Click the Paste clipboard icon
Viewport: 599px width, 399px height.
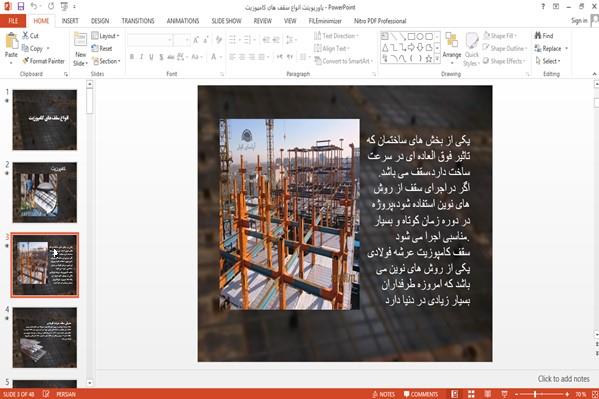[11, 41]
